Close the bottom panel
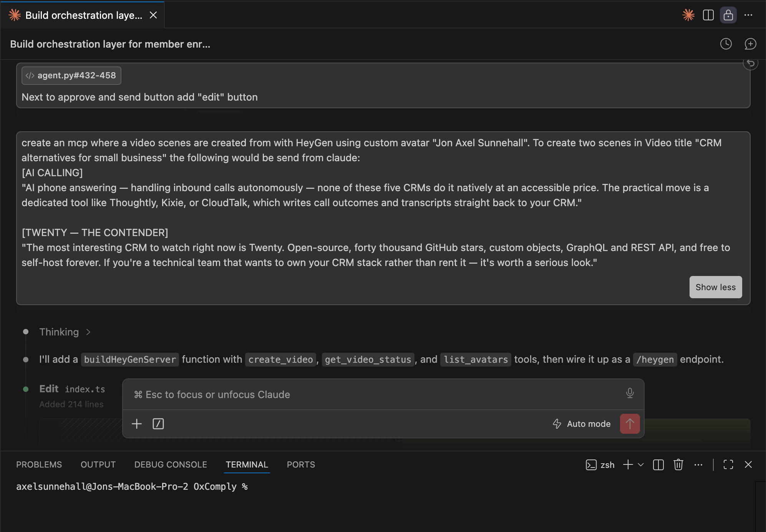The width and height of the screenshot is (766, 532). 748,465
